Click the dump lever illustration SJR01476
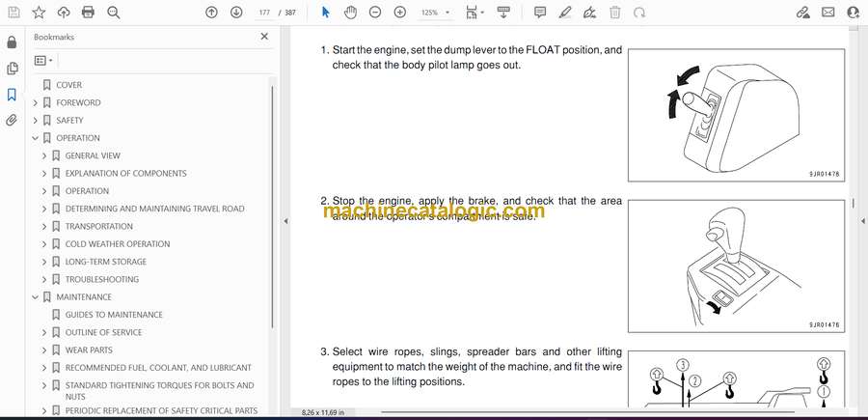Image resolution: width=868 pixels, height=420 pixels. tap(736, 115)
